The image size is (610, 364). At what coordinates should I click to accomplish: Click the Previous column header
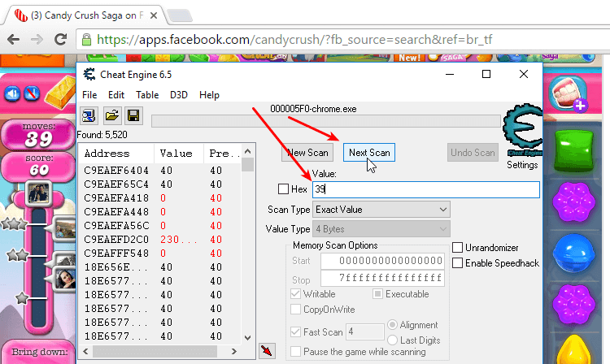click(x=222, y=154)
